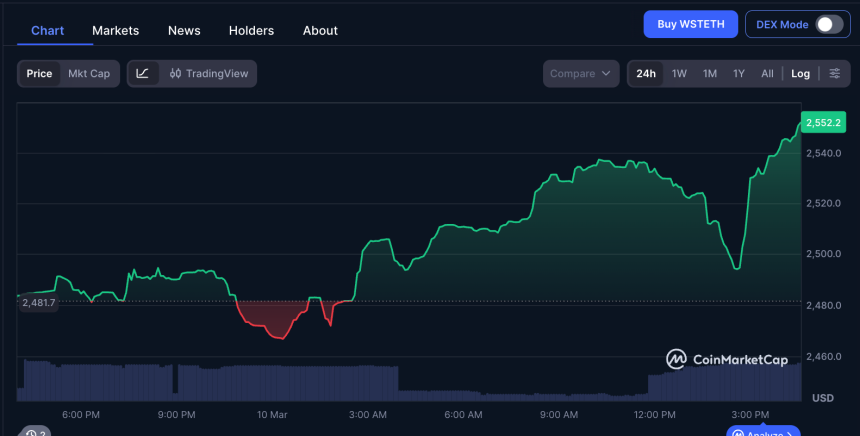View the Holders tab
The width and height of the screenshot is (860, 436).
(x=251, y=30)
